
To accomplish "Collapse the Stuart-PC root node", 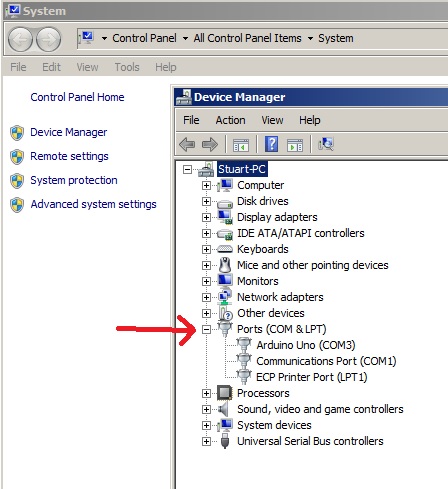I will (x=187, y=170).
